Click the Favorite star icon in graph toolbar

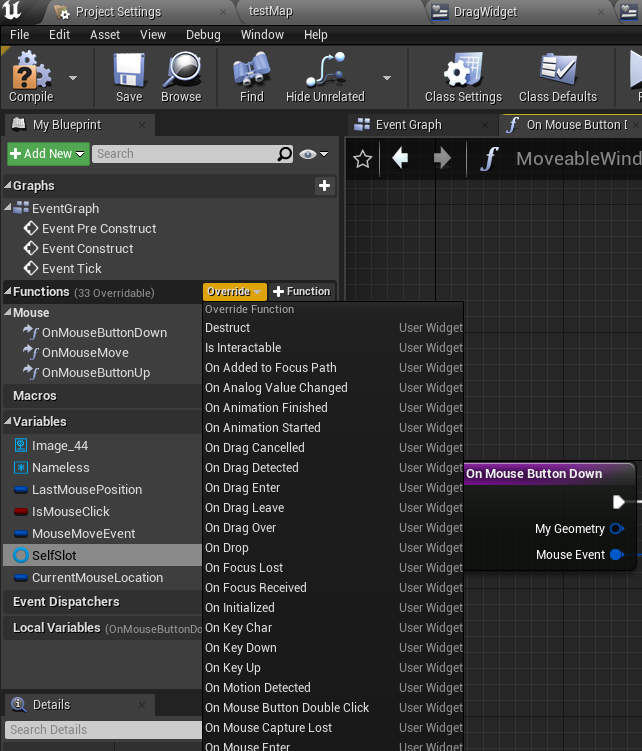tap(362, 159)
